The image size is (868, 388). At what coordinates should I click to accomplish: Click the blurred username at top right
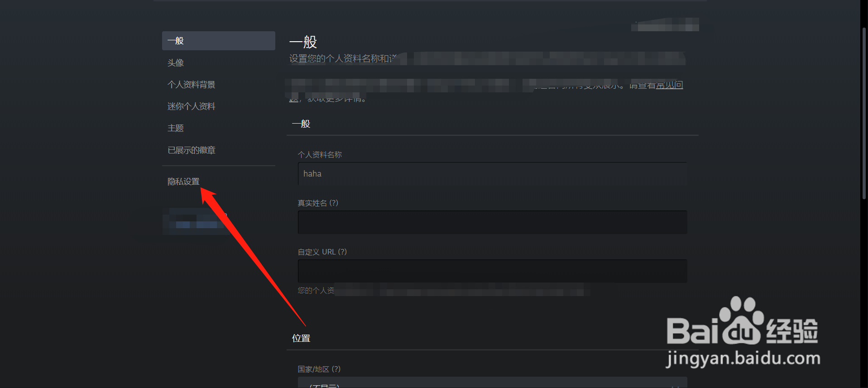click(x=665, y=24)
